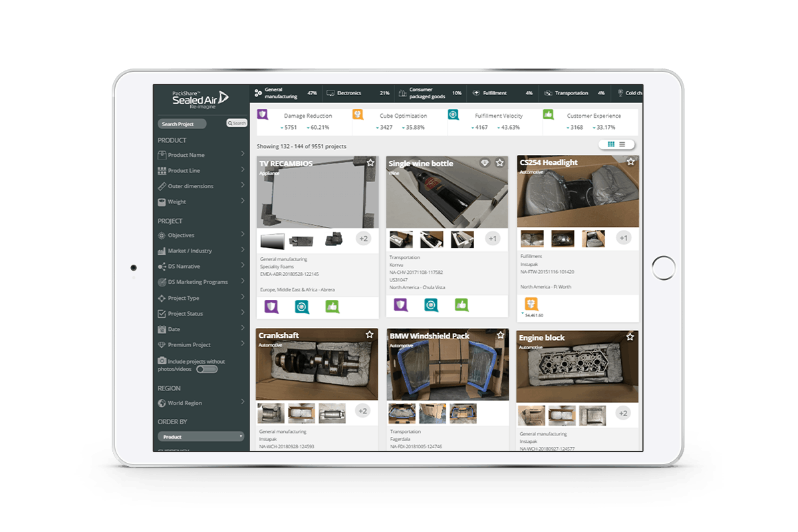The width and height of the screenshot is (798, 532).
Task: Click +2 more photos on Engine block
Action: (622, 414)
